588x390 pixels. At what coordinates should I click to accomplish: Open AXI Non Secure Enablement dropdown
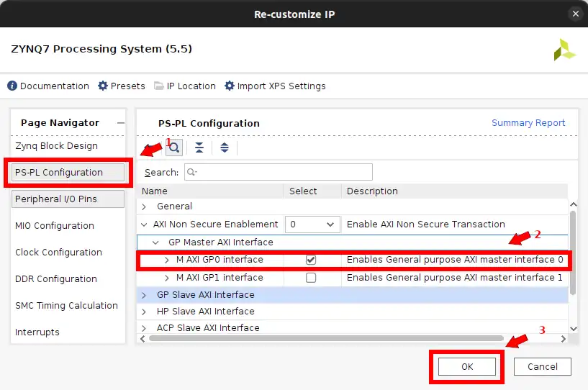[x=312, y=225]
